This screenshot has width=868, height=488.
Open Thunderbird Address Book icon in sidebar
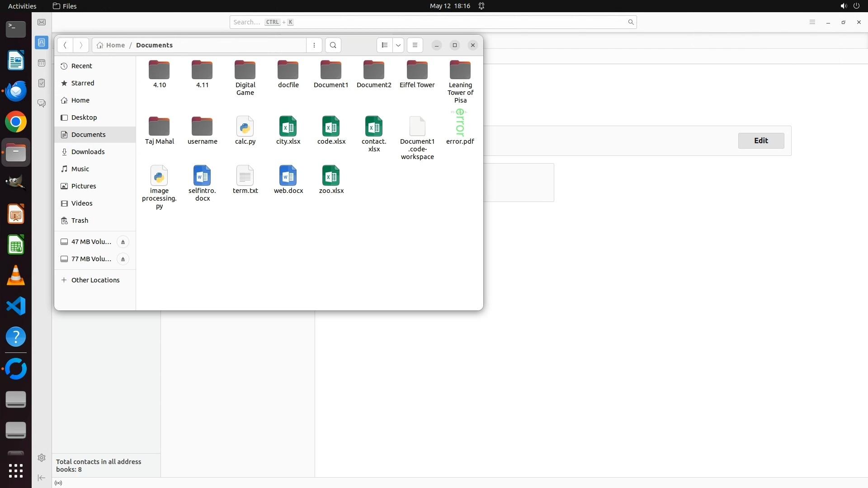pos(42,42)
